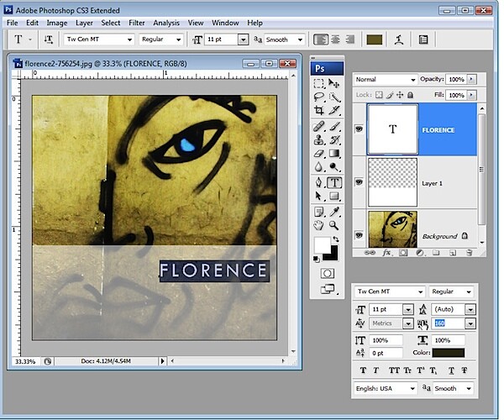Select the Gradient tool
The image size is (504, 420).
click(334, 154)
